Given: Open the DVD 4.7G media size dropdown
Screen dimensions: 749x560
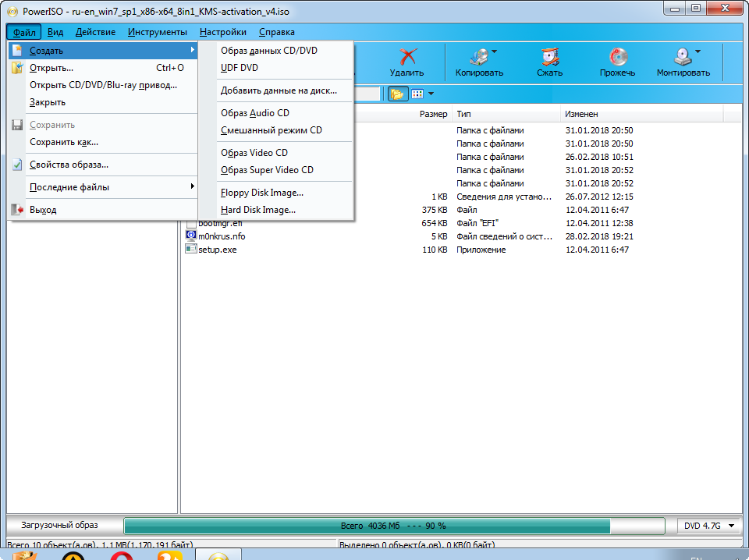Looking at the screenshot, I should click(709, 526).
